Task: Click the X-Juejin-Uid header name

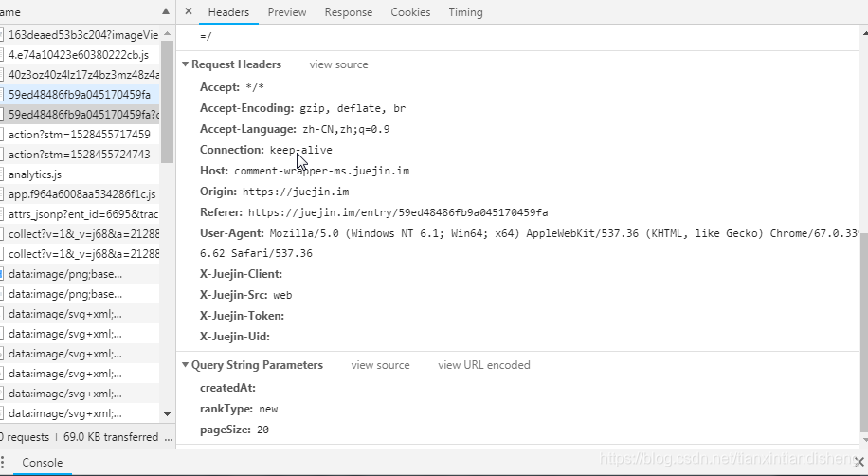Action: coord(235,337)
